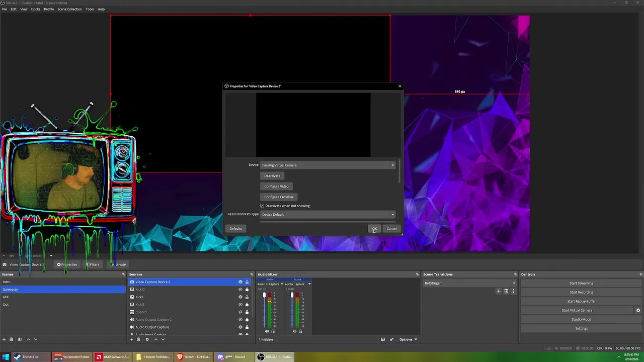644x362 pixels.
Task: Open first mixer channel name dropdown arrow
Action: (282, 284)
